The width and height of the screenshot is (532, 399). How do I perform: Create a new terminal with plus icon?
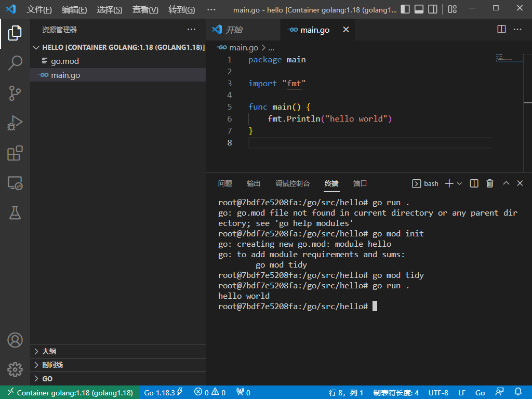(x=449, y=183)
